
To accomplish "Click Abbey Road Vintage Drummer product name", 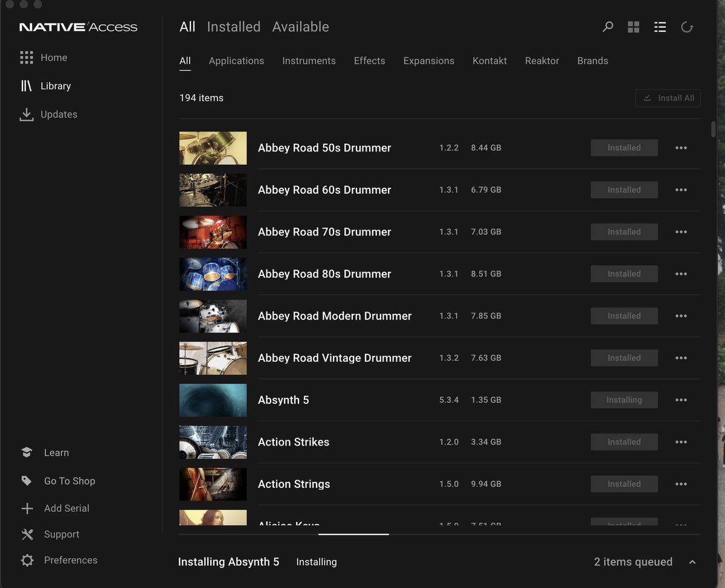I will tap(335, 358).
